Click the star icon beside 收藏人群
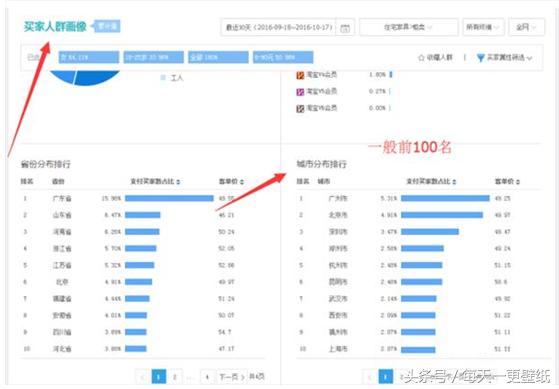 click(x=421, y=57)
